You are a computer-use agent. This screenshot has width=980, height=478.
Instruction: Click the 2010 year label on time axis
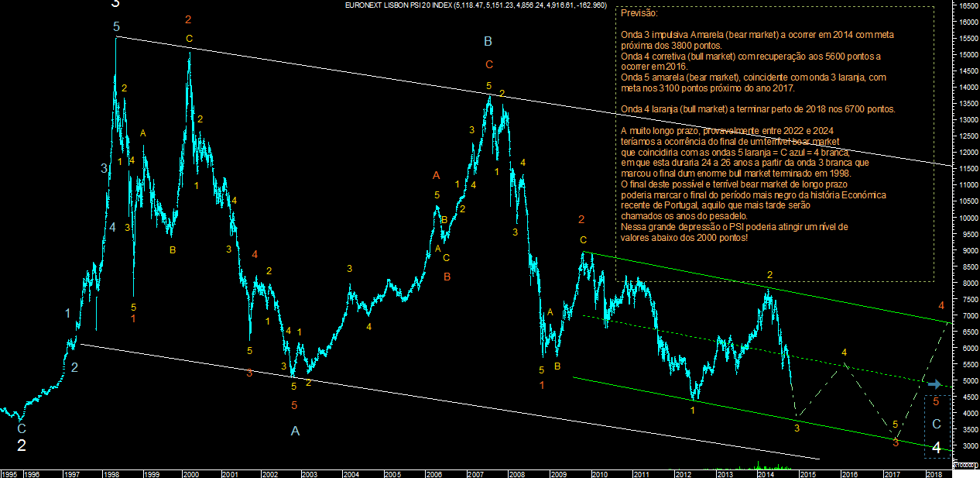point(600,473)
